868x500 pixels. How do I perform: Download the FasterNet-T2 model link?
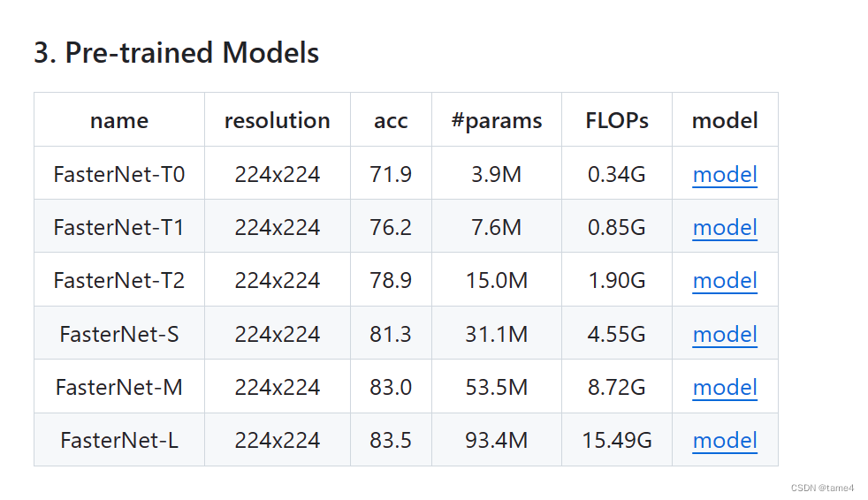pos(725,280)
